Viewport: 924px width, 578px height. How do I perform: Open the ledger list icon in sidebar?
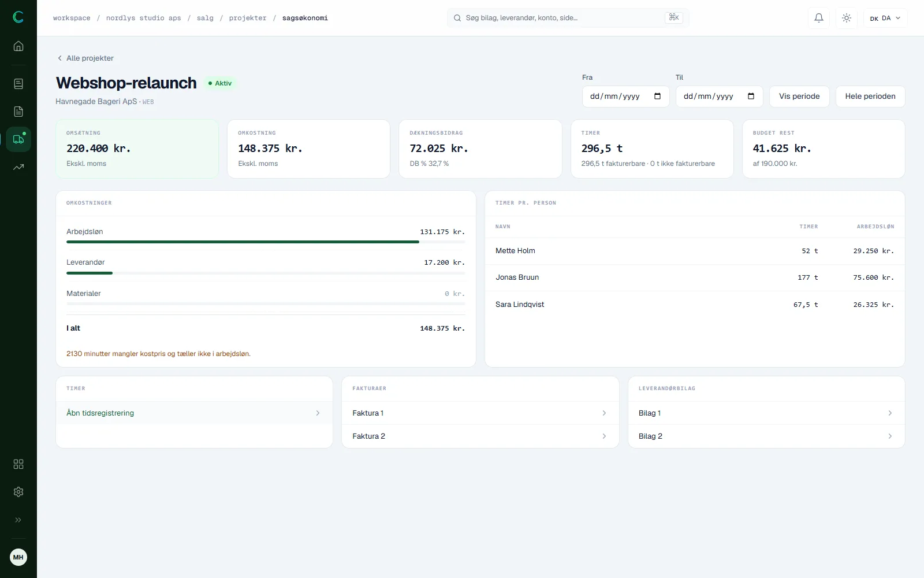pos(18,84)
